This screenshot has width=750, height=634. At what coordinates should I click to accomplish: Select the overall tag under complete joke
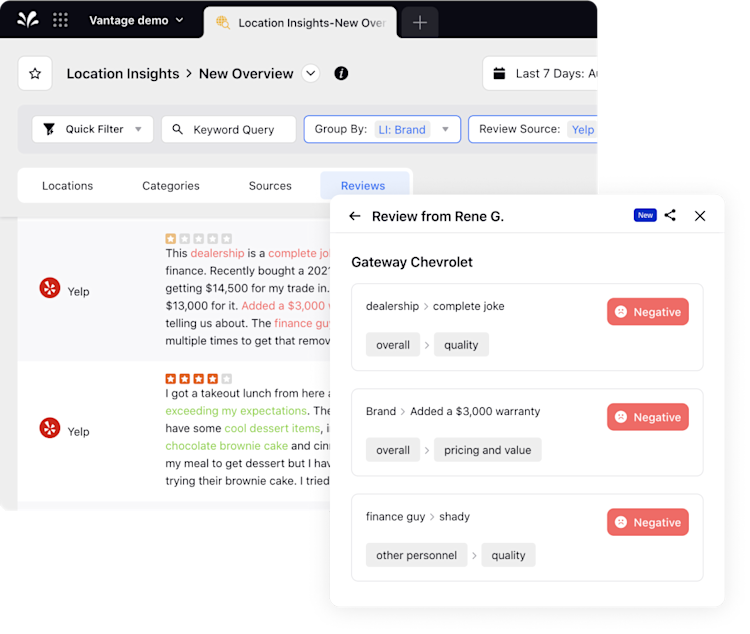[393, 345]
